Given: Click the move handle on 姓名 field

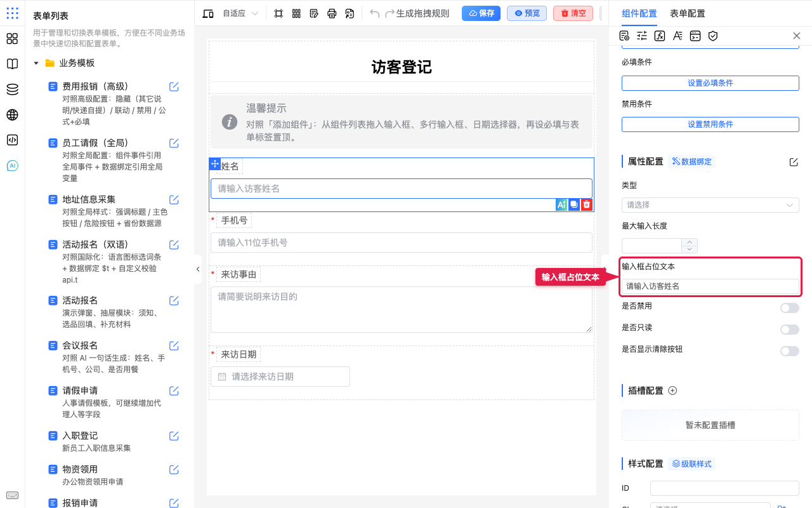Looking at the screenshot, I should point(215,164).
